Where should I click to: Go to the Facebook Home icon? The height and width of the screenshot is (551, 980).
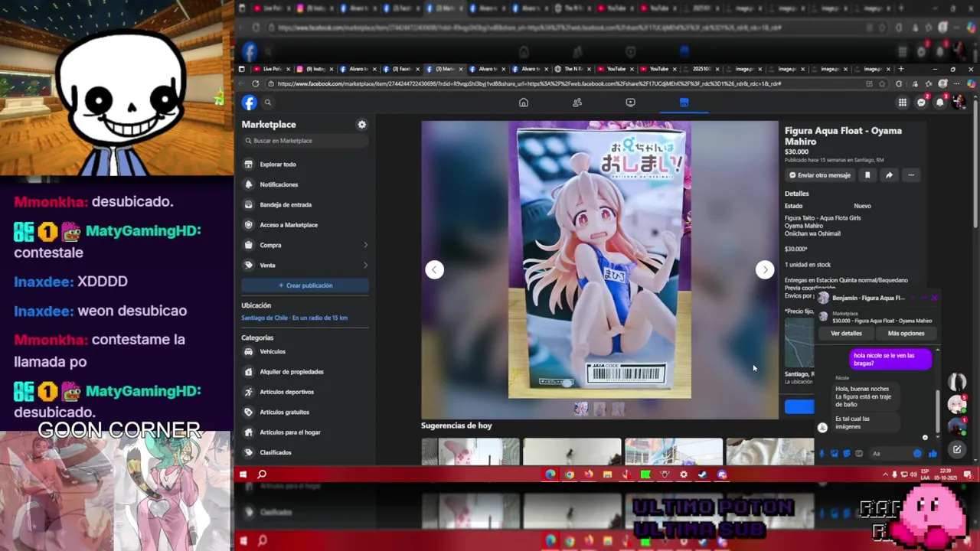click(524, 103)
